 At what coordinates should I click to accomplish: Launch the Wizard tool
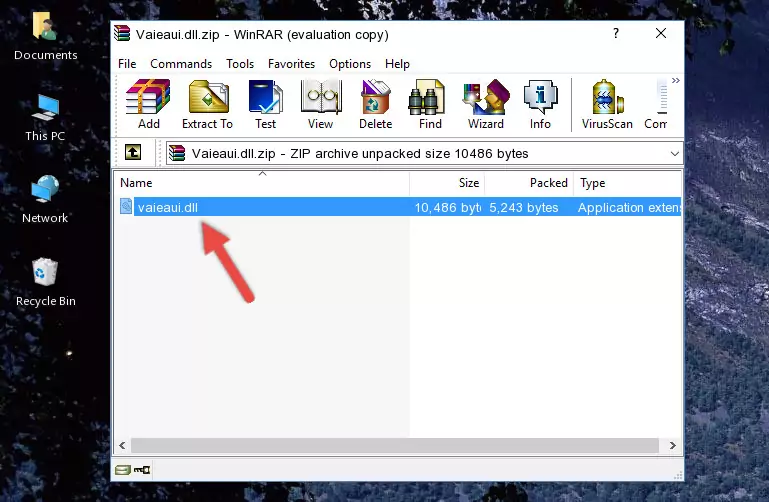pyautogui.click(x=486, y=104)
